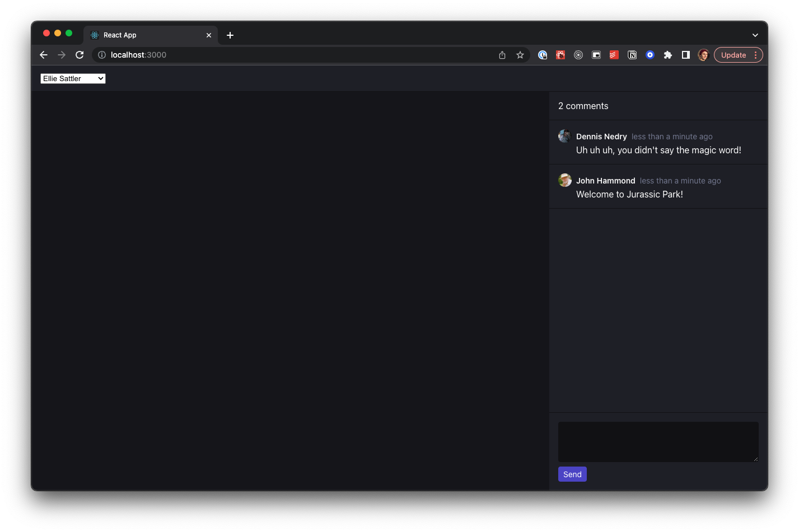This screenshot has width=799, height=532.
Task: Open the share icon in address bar
Action: pyautogui.click(x=502, y=55)
